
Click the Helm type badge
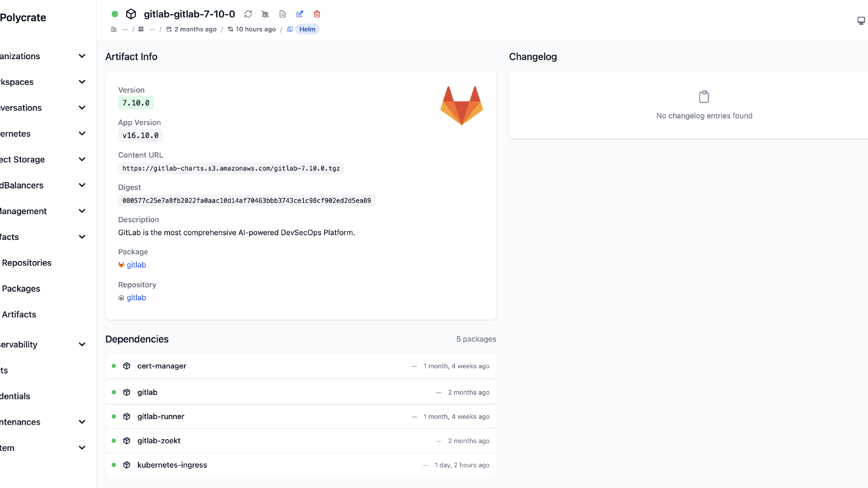click(307, 29)
